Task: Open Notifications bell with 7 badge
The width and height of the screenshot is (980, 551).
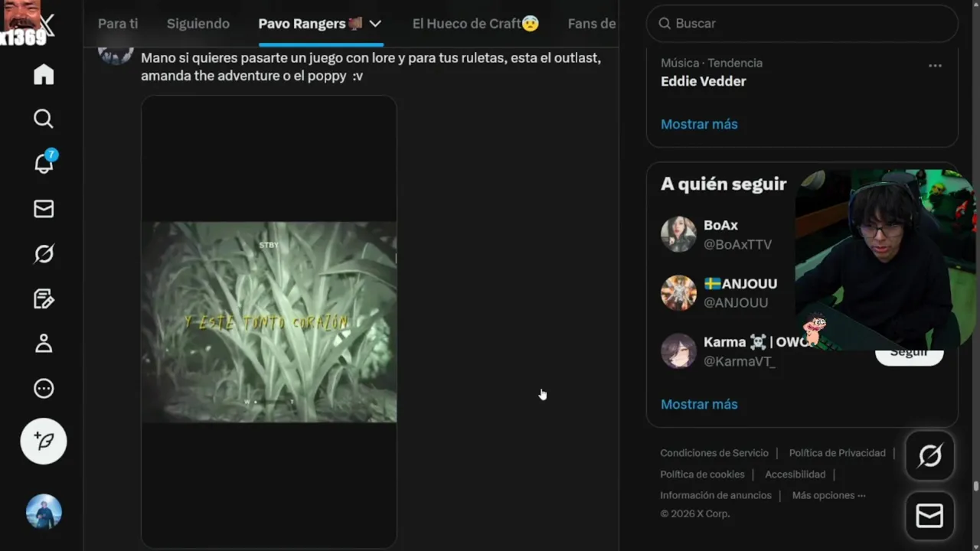Action: (44, 162)
